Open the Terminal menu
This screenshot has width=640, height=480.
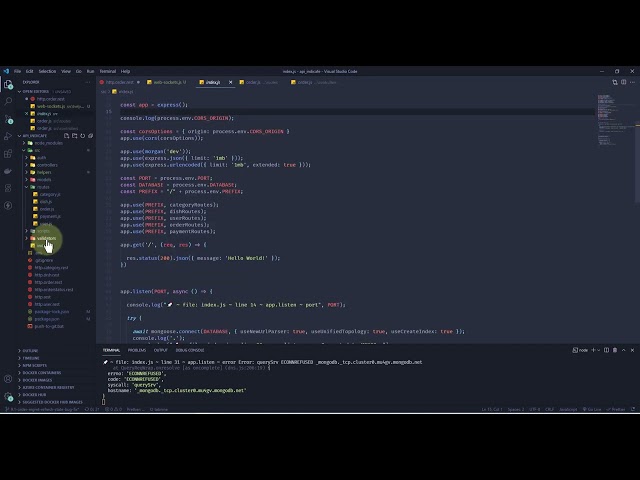(108, 71)
